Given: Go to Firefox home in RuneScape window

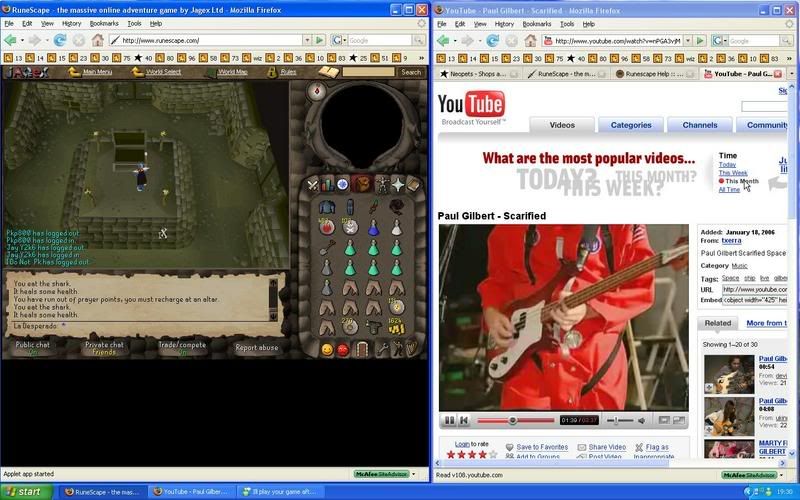Looking at the screenshot, I should tap(97, 40).
